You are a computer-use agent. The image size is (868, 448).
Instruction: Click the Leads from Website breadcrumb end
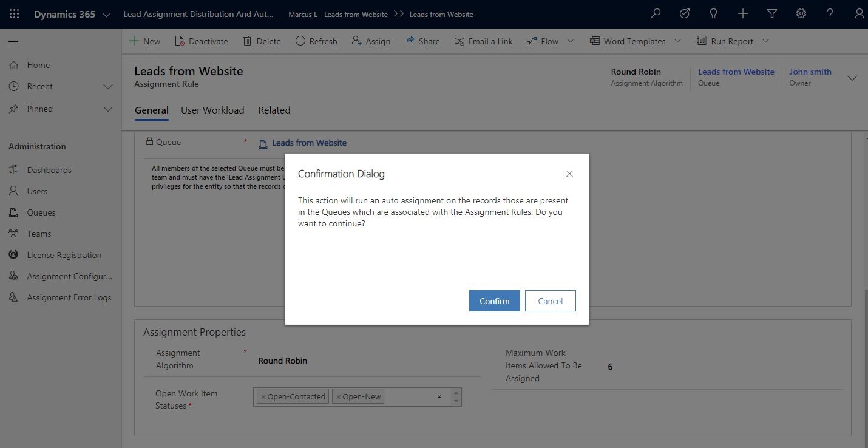click(441, 14)
